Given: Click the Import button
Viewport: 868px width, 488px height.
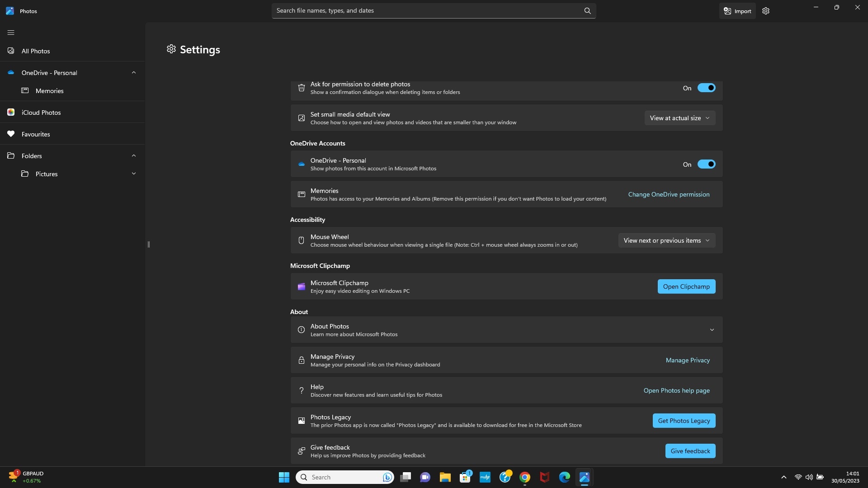Looking at the screenshot, I should tap(737, 11).
